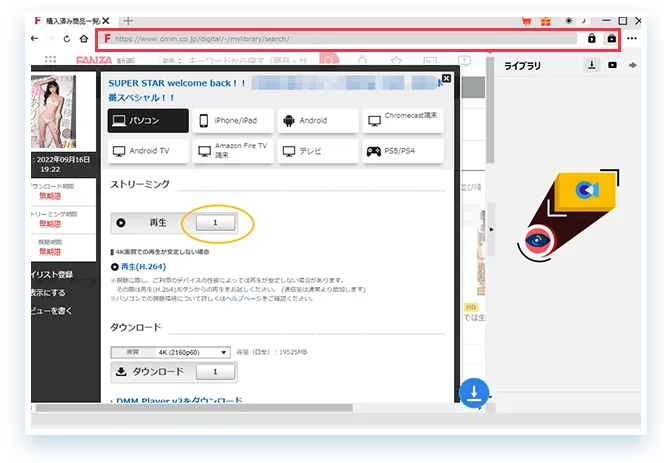Viewport: 664px width, 463px height.
Task: Toggle the sun brightness theme icon
Action: (x=569, y=20)
